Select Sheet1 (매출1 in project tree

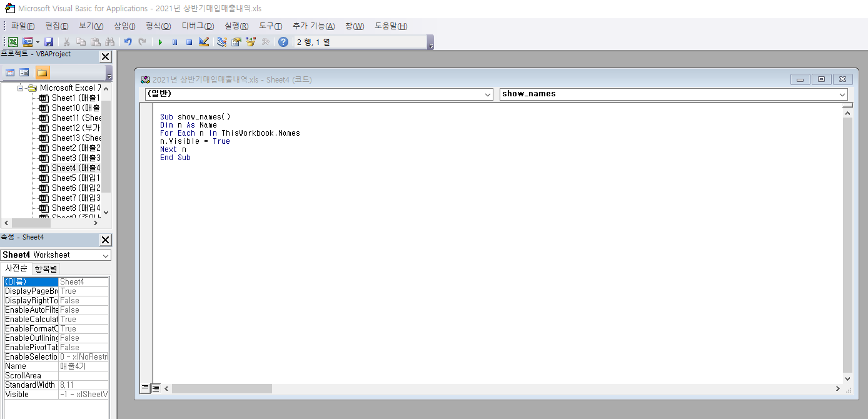point(76,98)
